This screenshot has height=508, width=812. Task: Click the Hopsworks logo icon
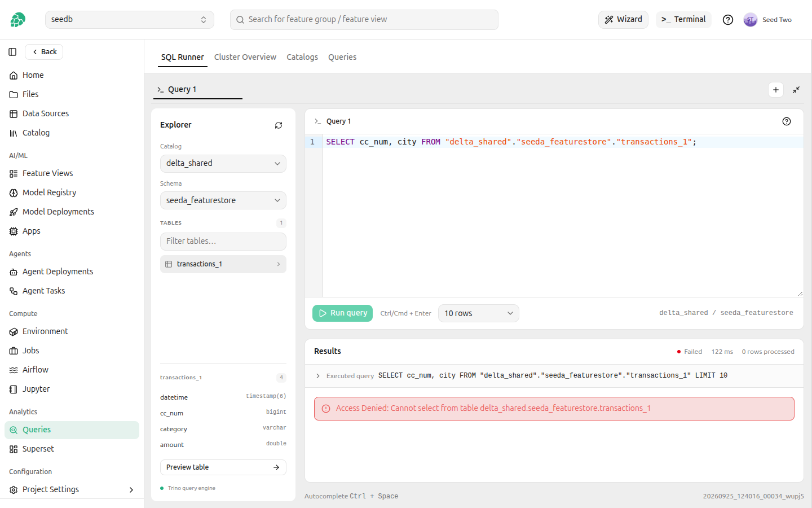(17, 20)
